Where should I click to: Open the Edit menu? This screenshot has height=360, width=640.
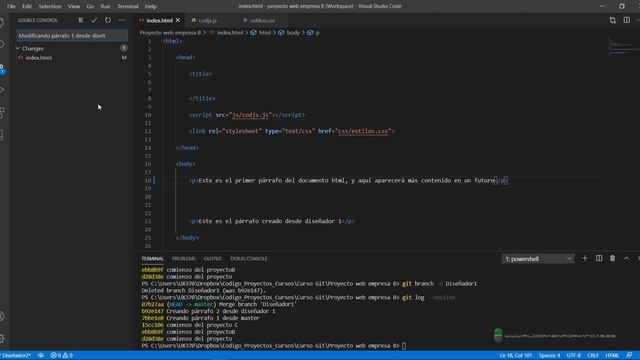click(x=27, y=6)
